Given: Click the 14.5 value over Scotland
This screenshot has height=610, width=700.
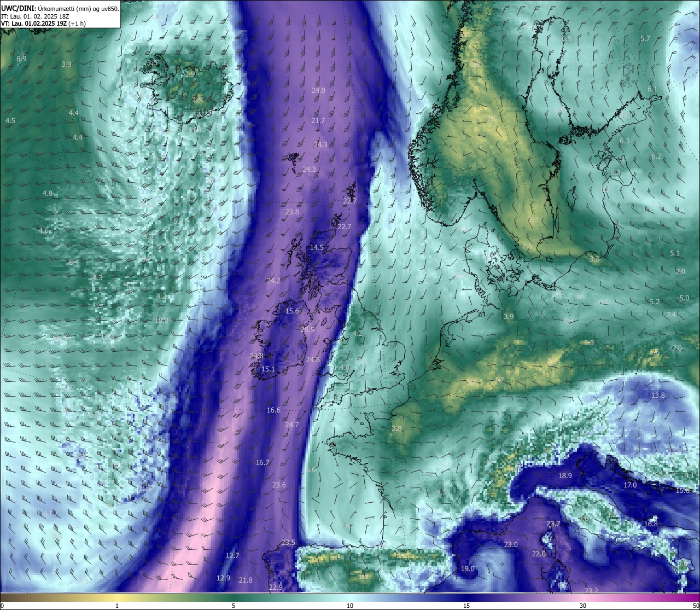Looking at the screenshot, I should point(317,247).
